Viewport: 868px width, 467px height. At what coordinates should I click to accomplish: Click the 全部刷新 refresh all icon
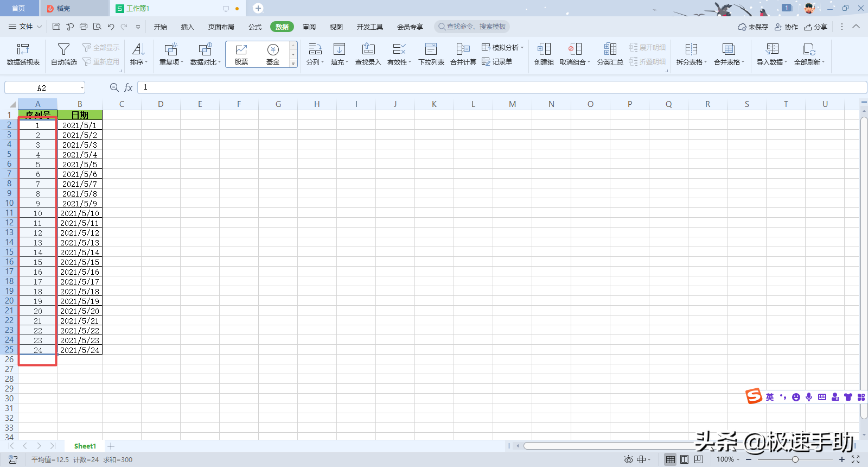809,49
